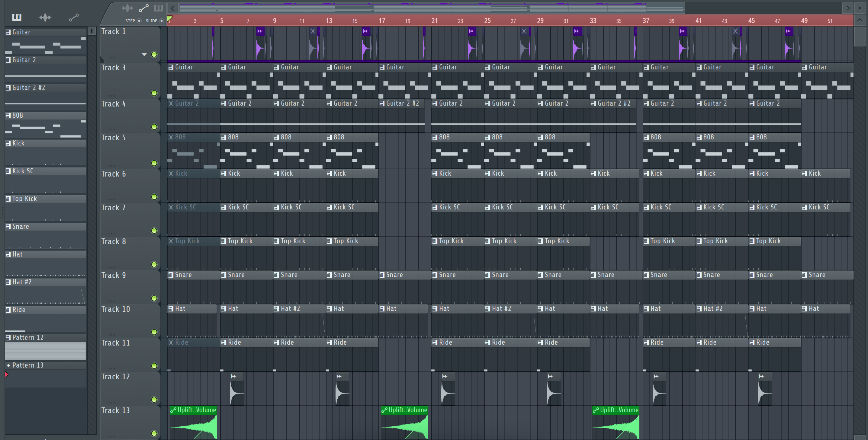Click the Snare pattern icon in the picker
This screenshot has width=868, height=440.
[x=8, y=227]
